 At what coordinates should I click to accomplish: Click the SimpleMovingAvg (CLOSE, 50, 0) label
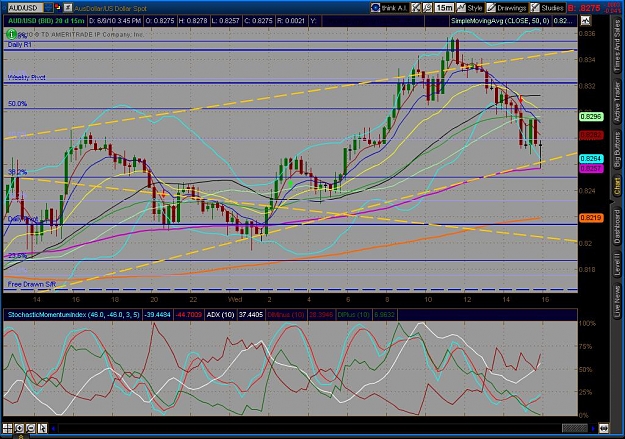(500, 21)
